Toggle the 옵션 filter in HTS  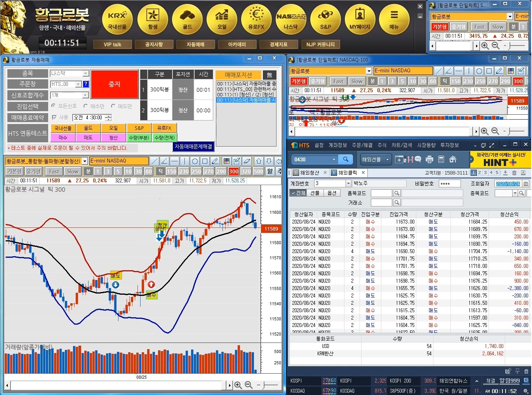(332, 193)
